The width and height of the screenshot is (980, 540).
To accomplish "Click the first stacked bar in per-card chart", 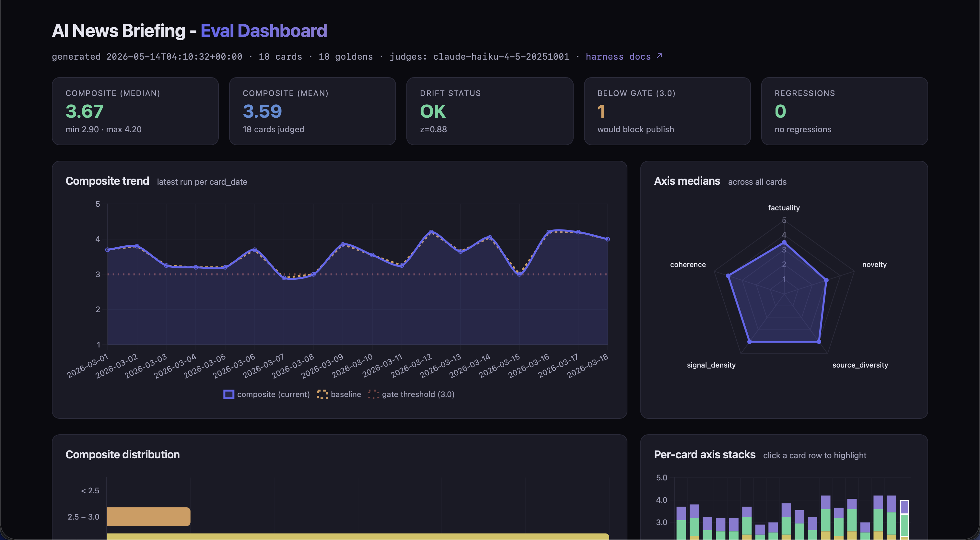I will coord(681,523).
